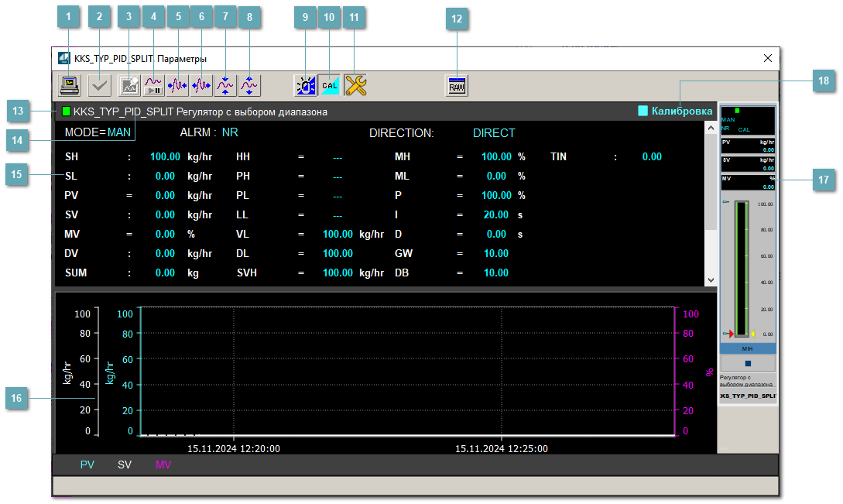Click the RAW data button
Viewport: 843px width, 504px height.
[457, 85]
